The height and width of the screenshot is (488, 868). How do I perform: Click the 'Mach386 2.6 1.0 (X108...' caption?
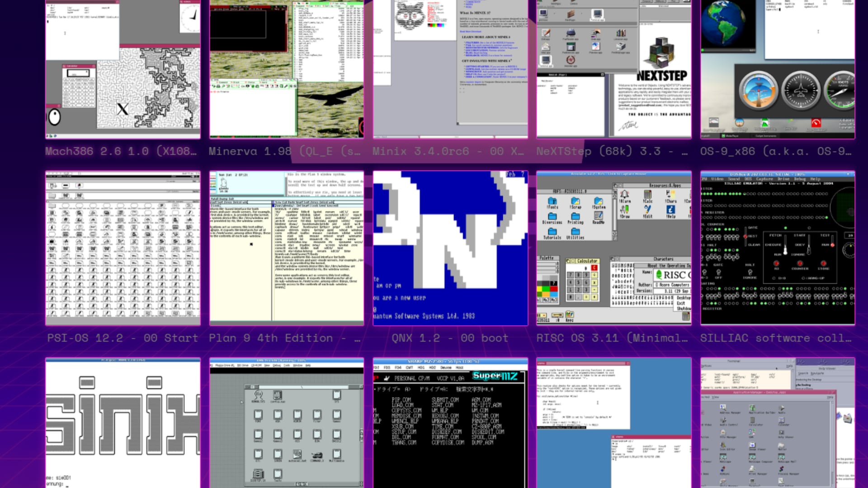(121, 151)
